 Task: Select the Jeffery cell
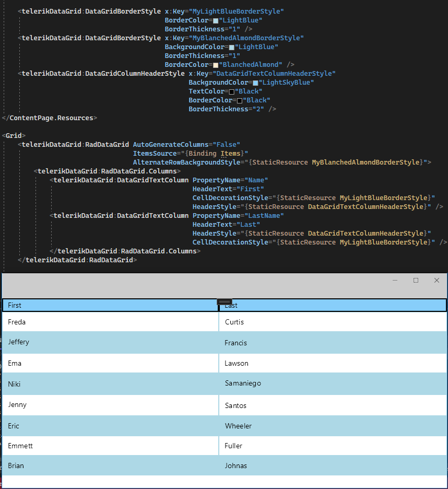110,342
